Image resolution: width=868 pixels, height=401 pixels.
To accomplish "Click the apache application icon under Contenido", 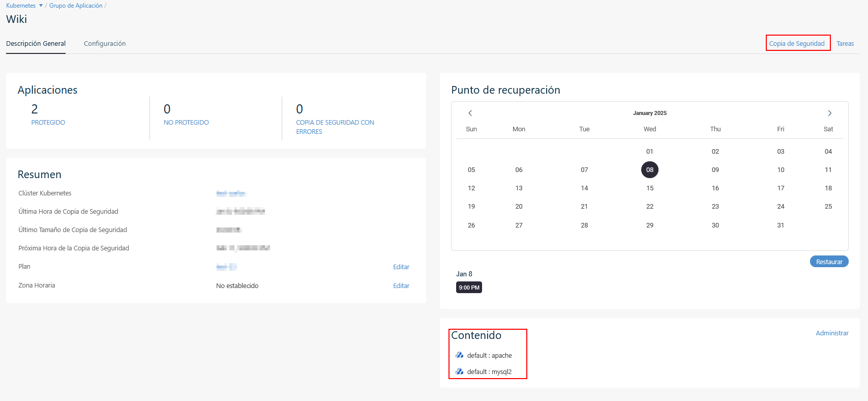I will [459, 355].
